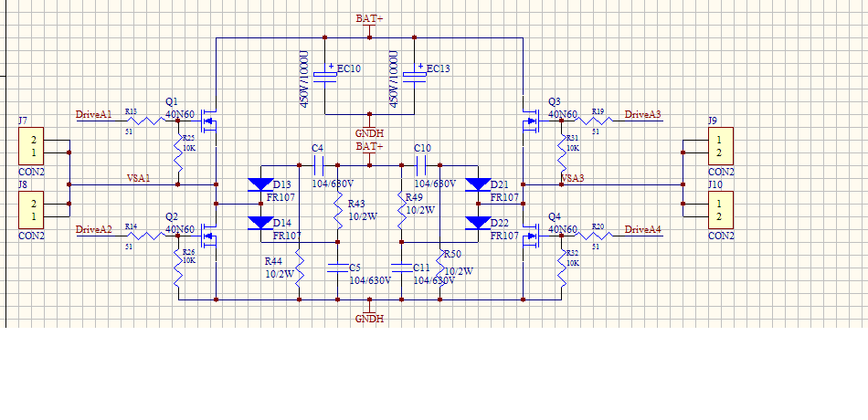Click the C11 capacitor symbol

click(400, 268)
